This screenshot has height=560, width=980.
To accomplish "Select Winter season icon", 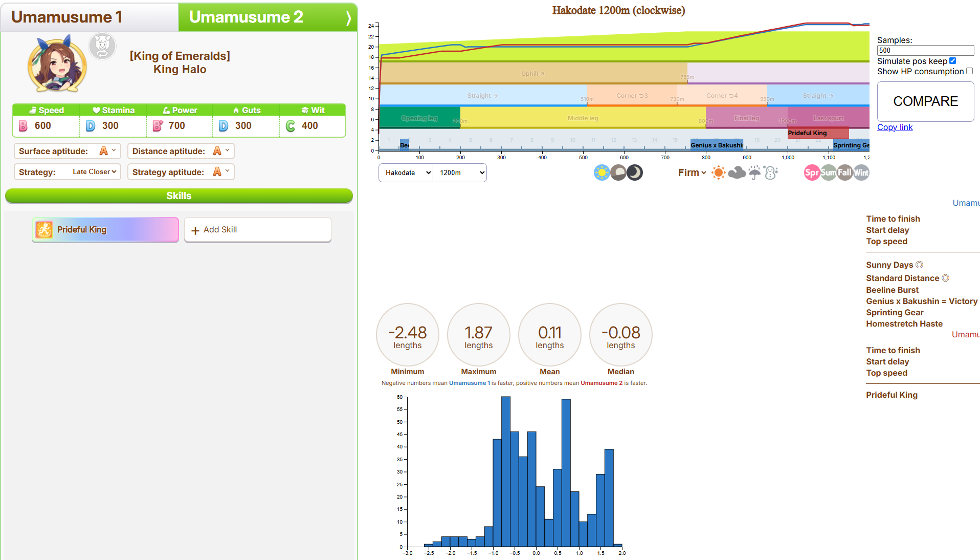I will [861, 173].
